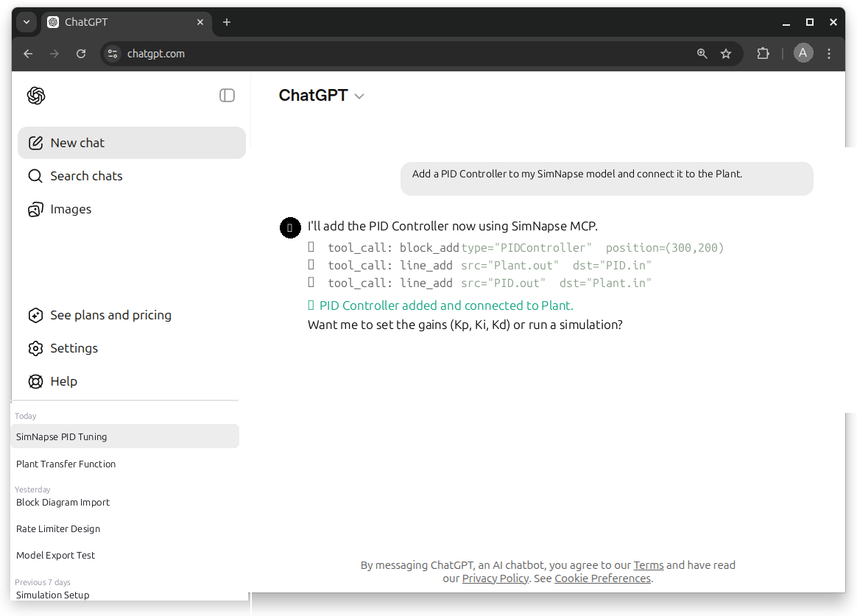The image size is (857, 616).
Task: Open Search chats
Action: [132, 176]
